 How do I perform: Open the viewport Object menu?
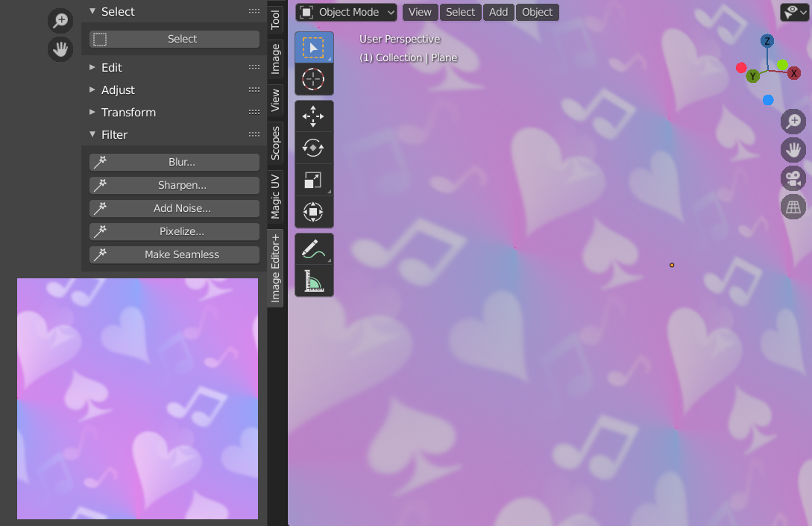[538, 13]
